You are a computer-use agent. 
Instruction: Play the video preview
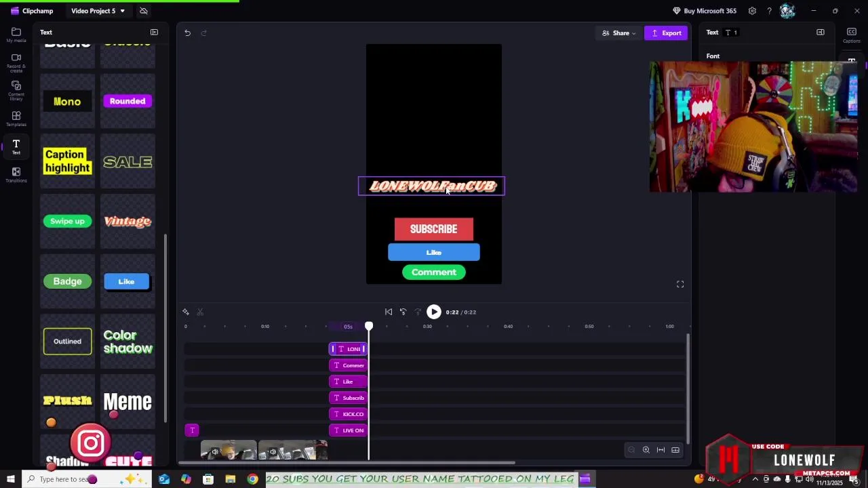(x=434, y=312)
